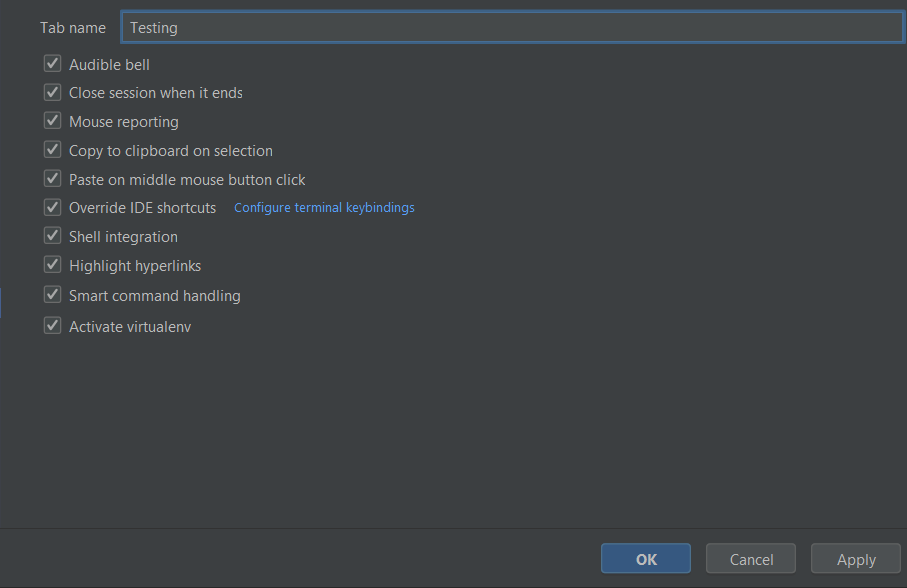Click the "Shell integration" label text
This screenshot has height=588, width=907.
tap(123, 237)
